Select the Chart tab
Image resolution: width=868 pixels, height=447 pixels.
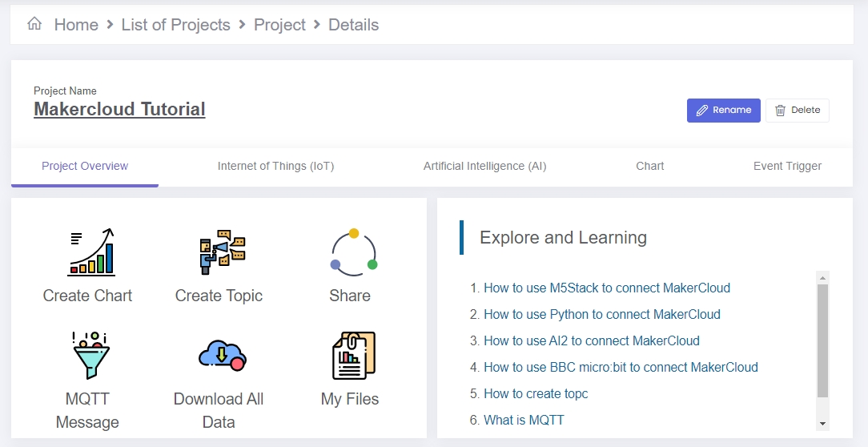coord(650,166)
